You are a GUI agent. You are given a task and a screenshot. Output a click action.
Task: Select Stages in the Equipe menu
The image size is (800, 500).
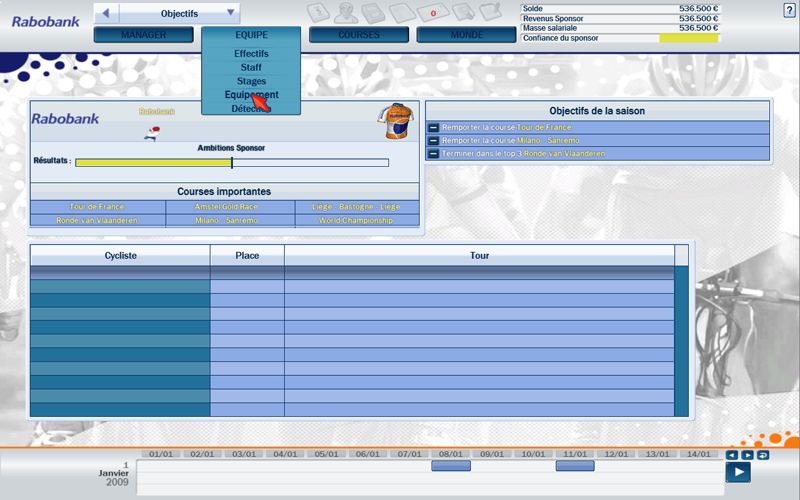point(251,81)
